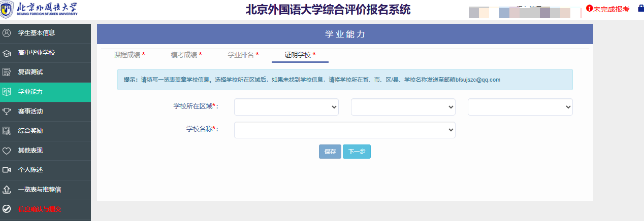The height and width of the screenshot is (221, 644).
Task: Click the 学生基本信息 person icon
Action: click(x=7, y=33)
